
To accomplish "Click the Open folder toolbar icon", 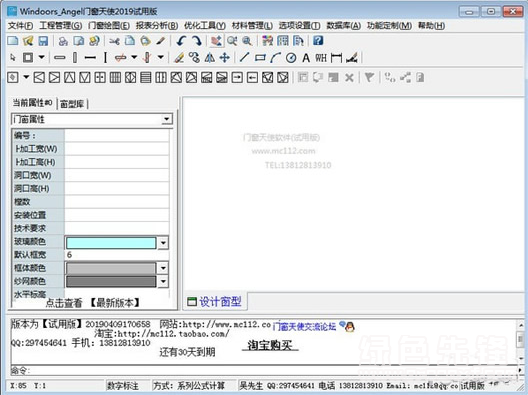I will coord(28,41).
